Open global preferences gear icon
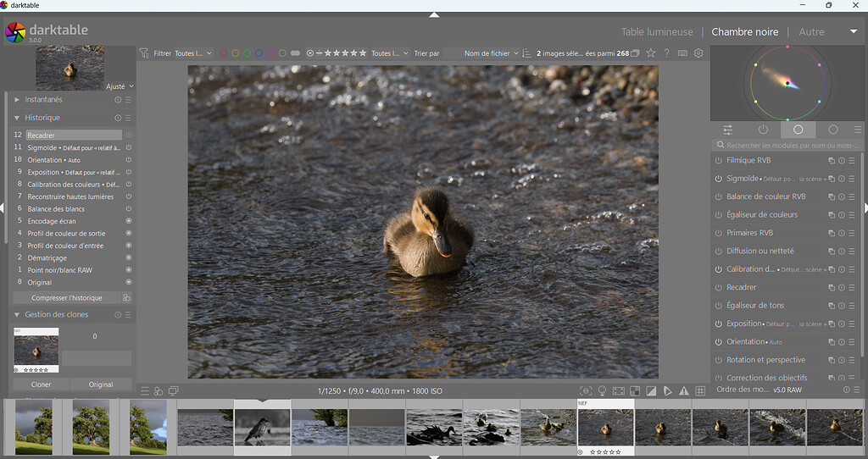The height and width of the screenshot is (459, 868). pos(698,53)
